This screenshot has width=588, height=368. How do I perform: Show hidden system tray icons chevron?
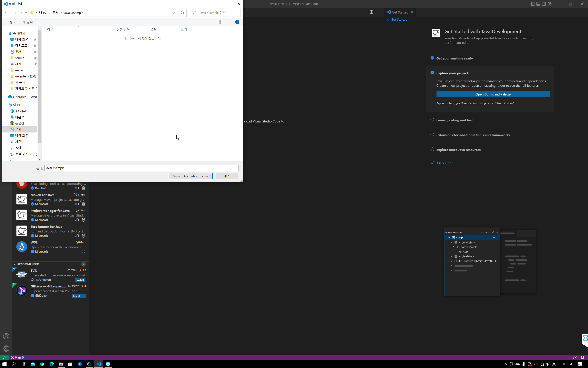(x=505, y=364)
